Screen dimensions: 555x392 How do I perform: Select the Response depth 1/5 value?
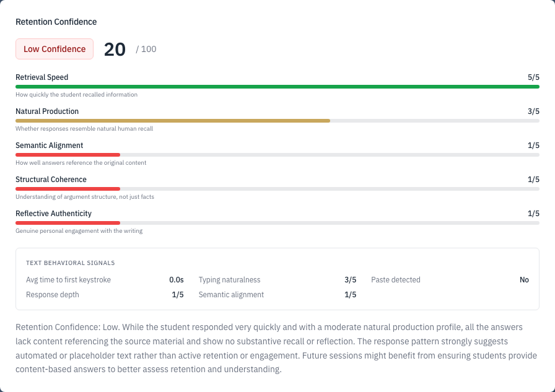tap(177, 295)
